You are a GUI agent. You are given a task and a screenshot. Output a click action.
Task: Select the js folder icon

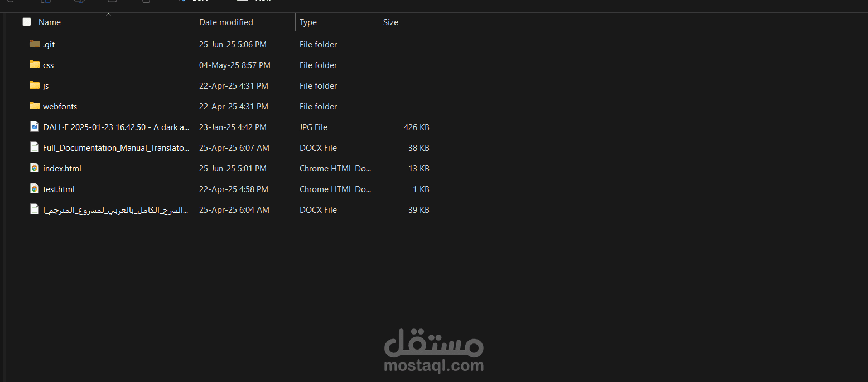tap(35, 85)
